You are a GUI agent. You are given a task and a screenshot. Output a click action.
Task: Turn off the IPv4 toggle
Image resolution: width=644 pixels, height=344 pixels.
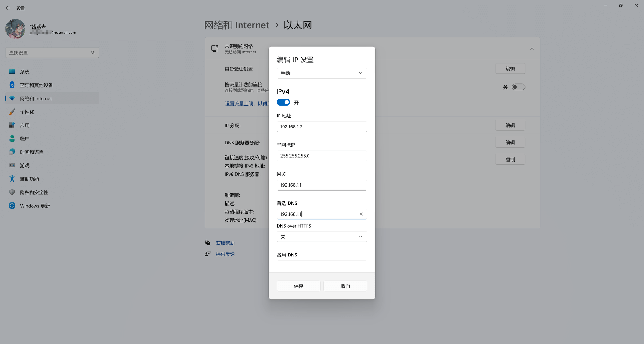click(x=283, y=102)
